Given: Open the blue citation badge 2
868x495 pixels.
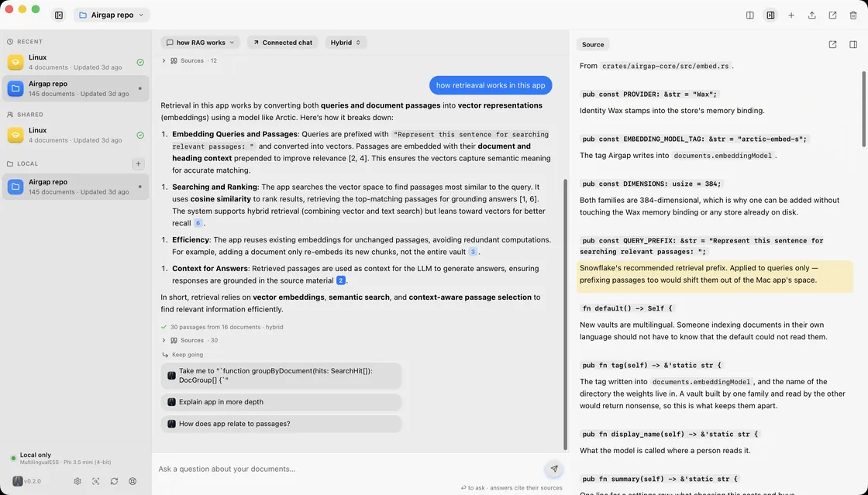Looking at the screenshot, I should pyautogui.click(x=341, y=280).
